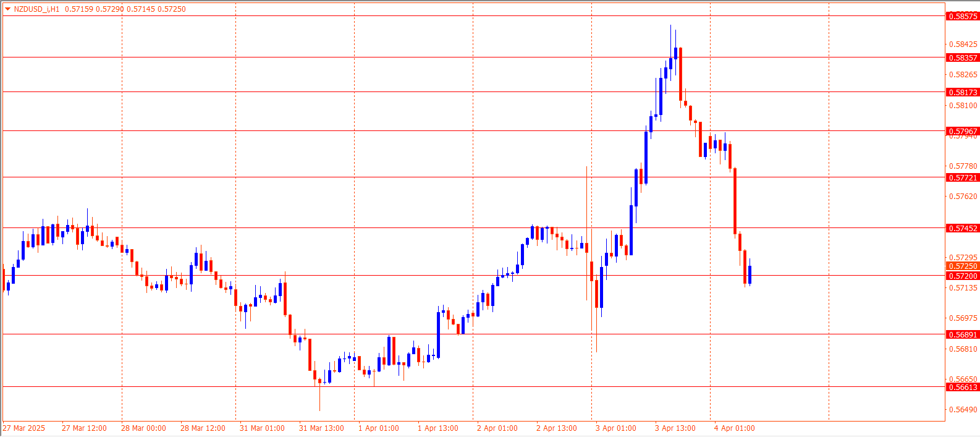
Task: Click the 4 Apr 01:00 time label
Action: pos(735,428)
